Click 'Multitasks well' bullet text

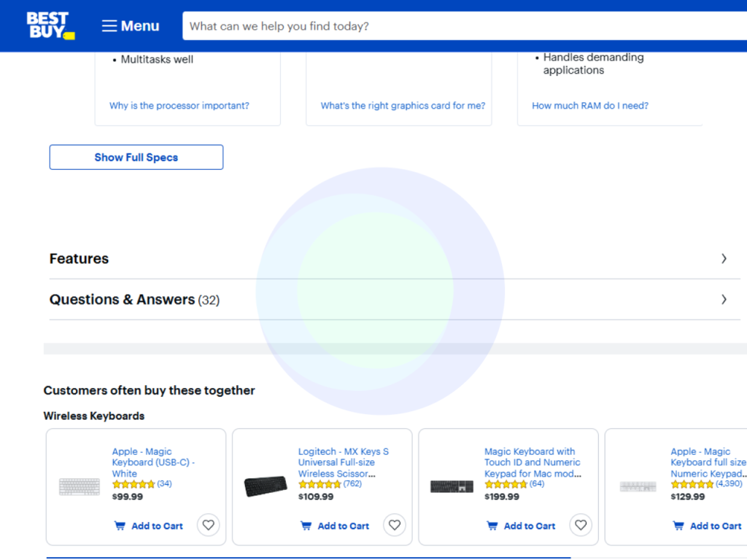click(157, 60)
